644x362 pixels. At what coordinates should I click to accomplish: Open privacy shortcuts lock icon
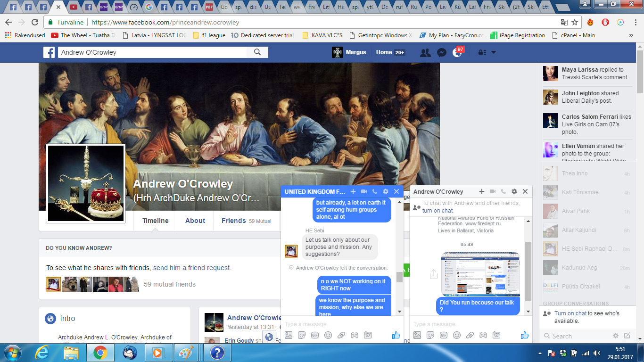coord(482,52)
